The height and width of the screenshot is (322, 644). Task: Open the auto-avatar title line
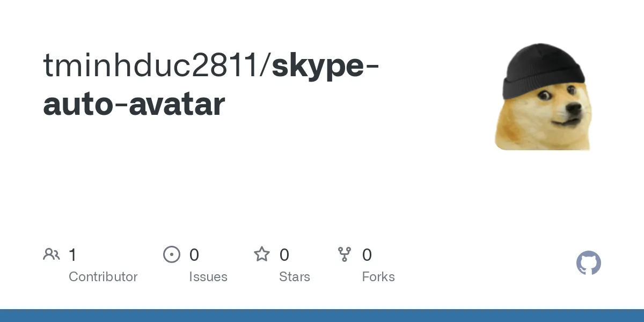click(134, 104)
